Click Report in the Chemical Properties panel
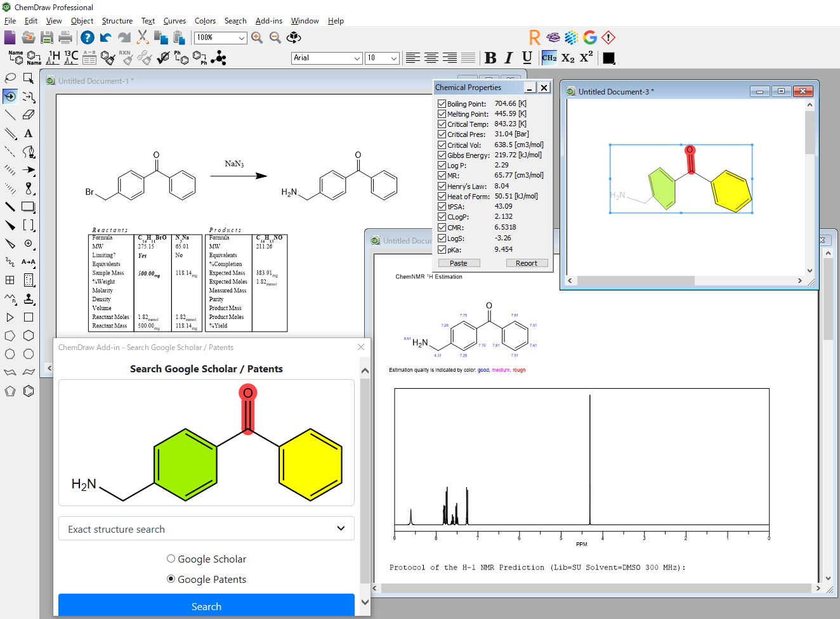Viewport: 840px width, 619px height. click(527, 263)
